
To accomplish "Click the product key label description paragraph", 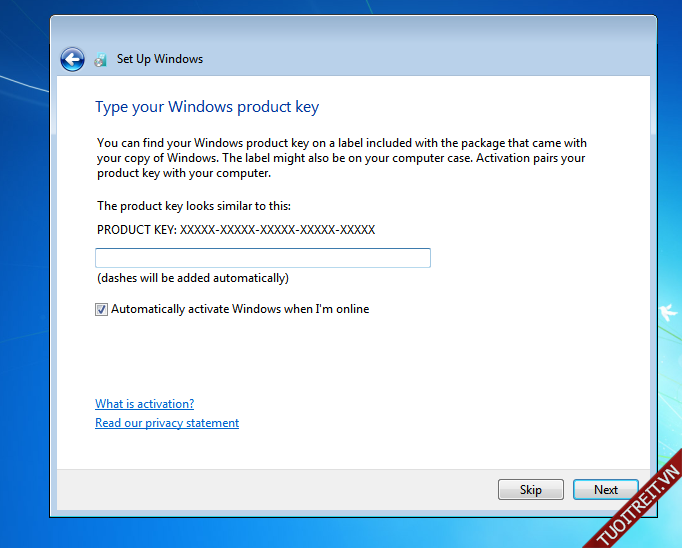I will 340,158.
